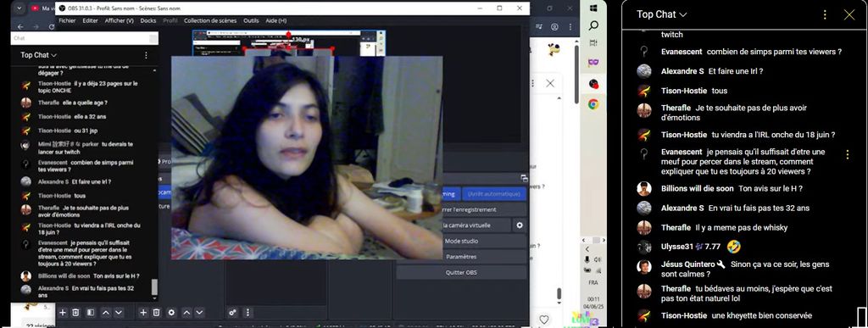Click the heart like icon below stream
Screen dimensions: 868x328
tap(544, 320)
